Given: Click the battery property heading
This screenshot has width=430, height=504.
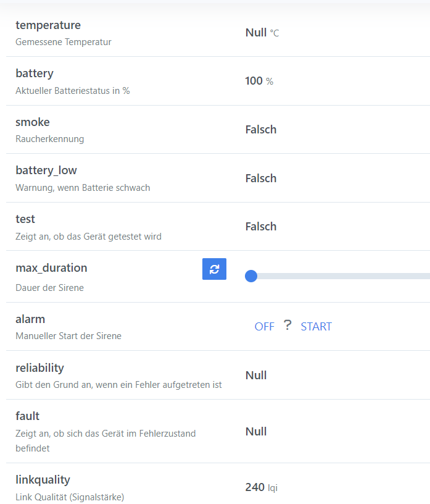Looking at the screenshot, I should tap(35, 73).
